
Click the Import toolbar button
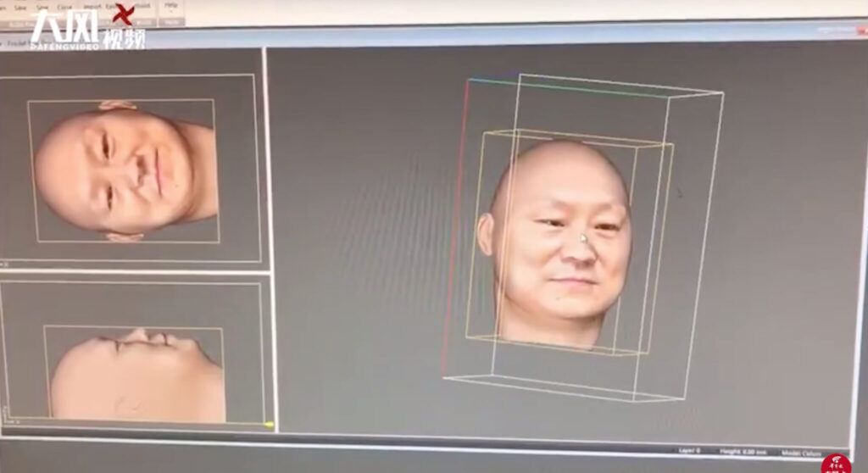(x=92, y=7)
